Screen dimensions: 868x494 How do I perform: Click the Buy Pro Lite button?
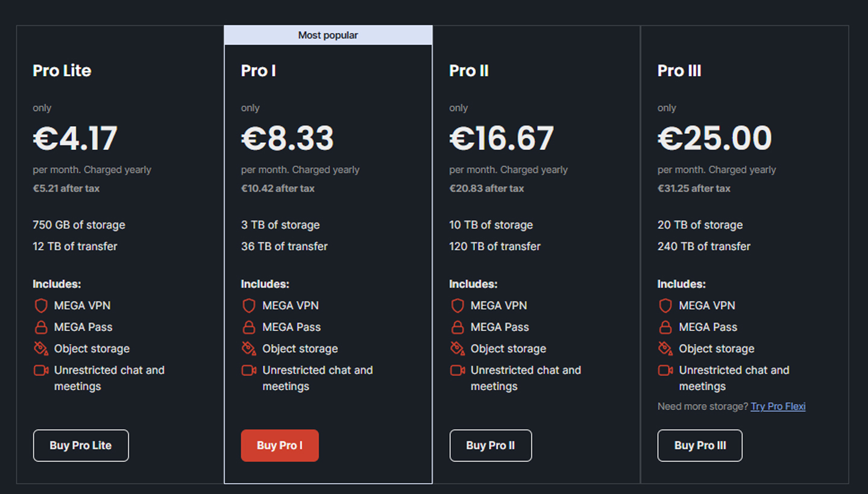point(81,446)
